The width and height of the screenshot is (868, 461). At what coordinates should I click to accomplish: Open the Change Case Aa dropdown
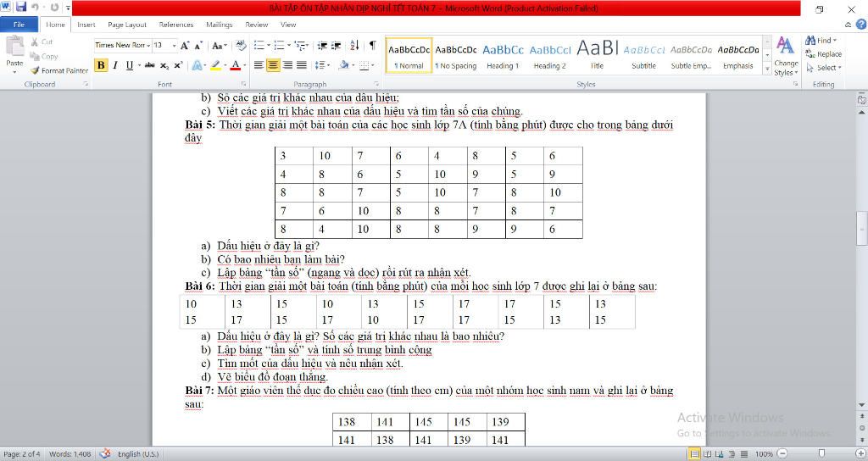(x=219, y=46)
